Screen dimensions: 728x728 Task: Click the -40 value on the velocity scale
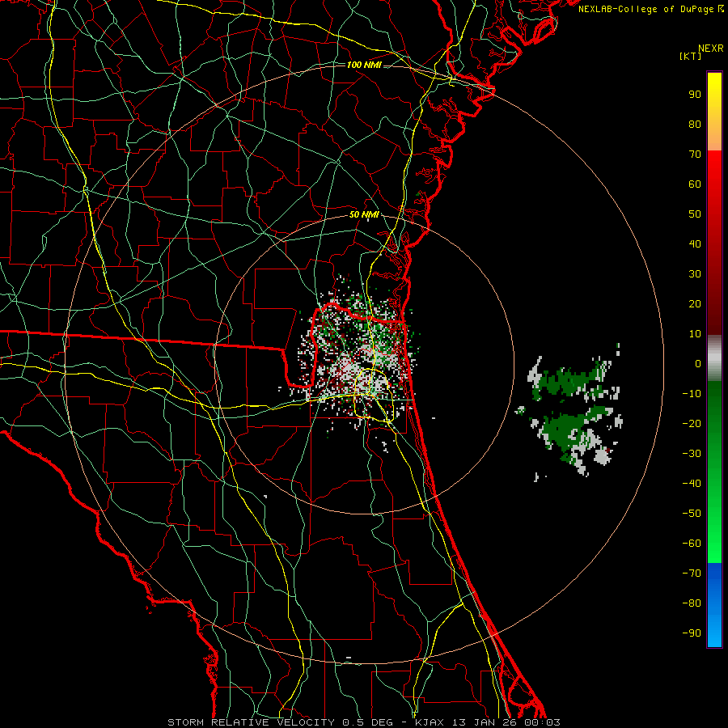click(x=692, y=484)
